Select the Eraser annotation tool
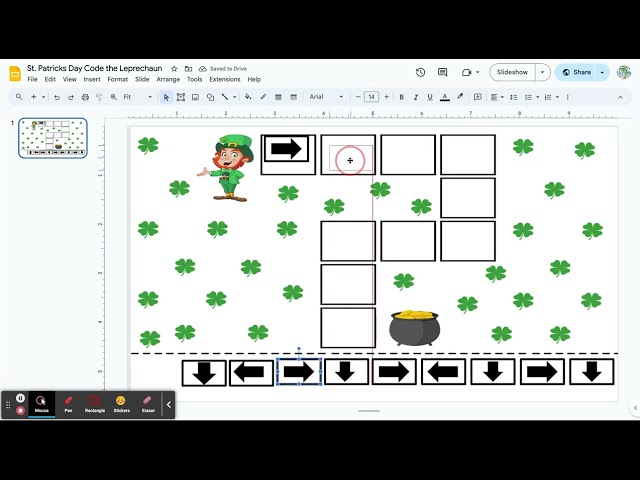Image resolution: width=640 pixels, height=480 pixels. 148,404
